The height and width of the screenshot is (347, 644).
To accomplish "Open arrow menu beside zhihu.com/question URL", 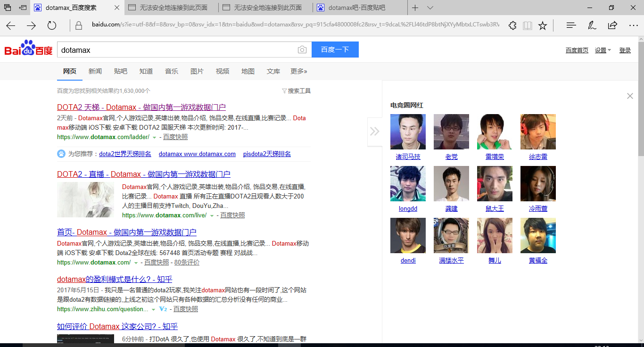I will 153,309.
